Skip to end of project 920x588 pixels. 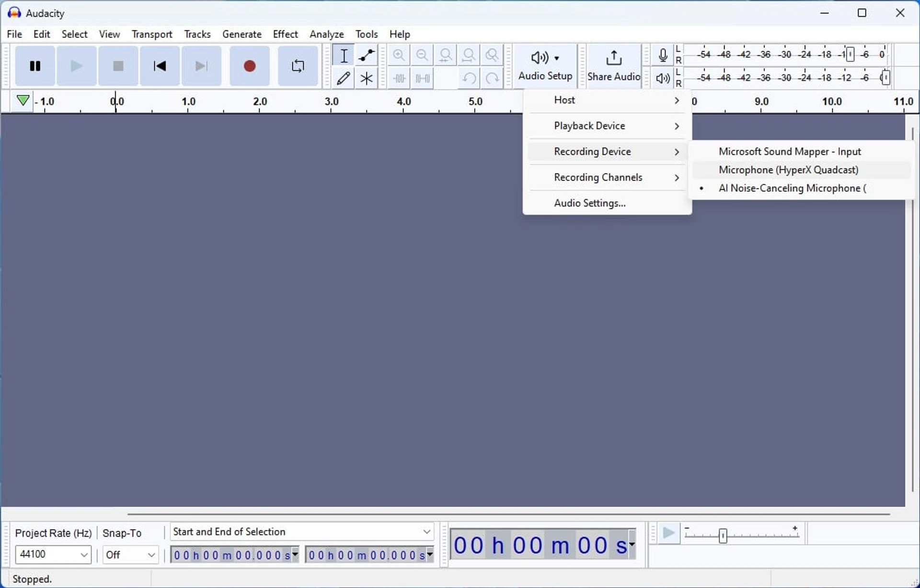coord(202,66)
